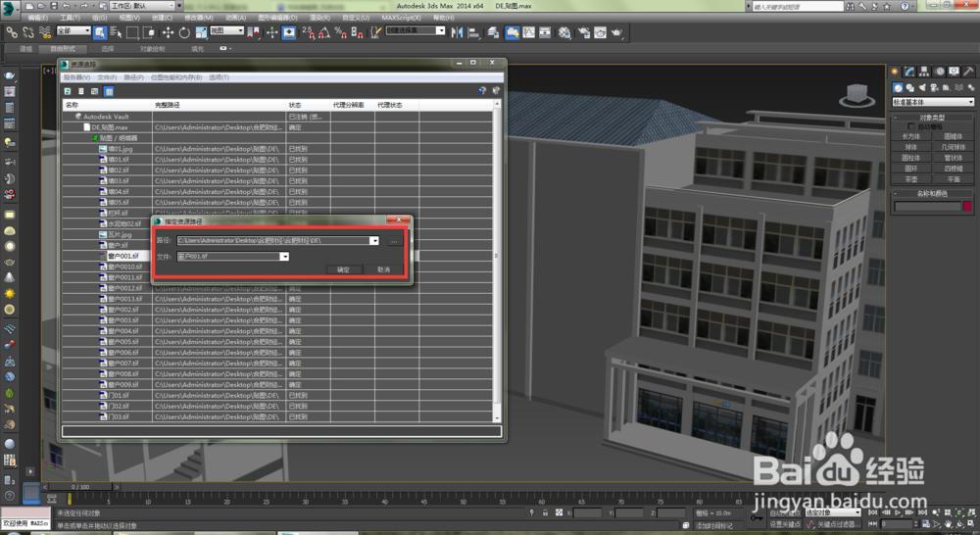
Task: Toggle Percent Snap in main toolbar
Action: click(x=341, y=32)
